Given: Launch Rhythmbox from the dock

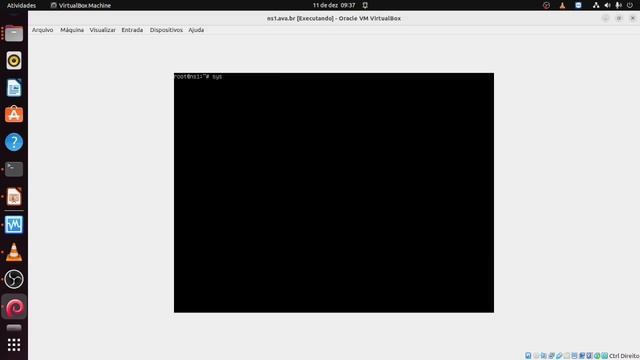Looking at the screenshot, I should (14, 60).
